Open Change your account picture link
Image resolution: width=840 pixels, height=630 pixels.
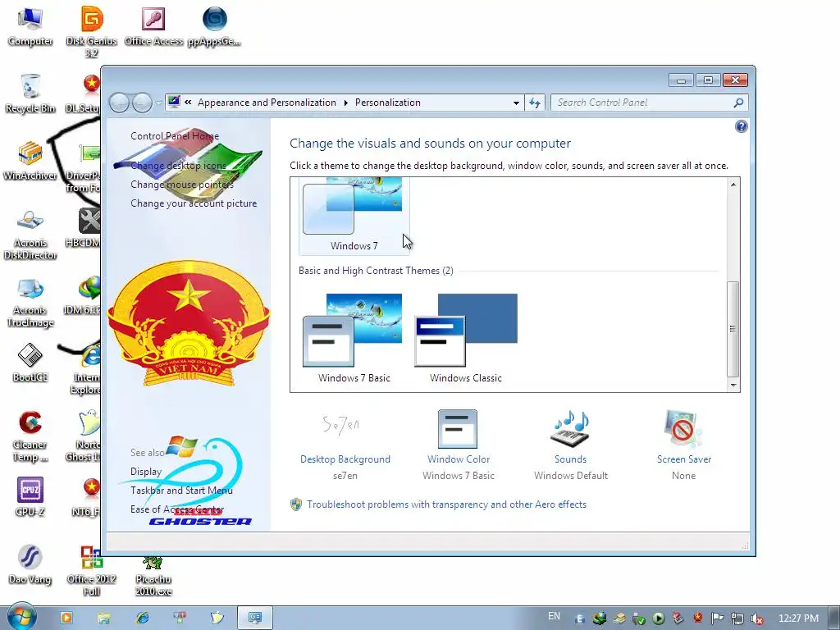[194, 203]
